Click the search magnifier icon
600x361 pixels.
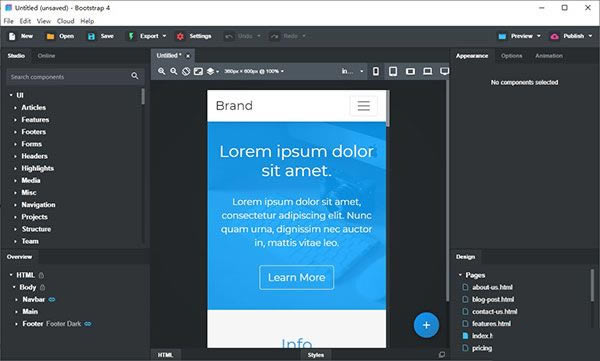[135, 76]
